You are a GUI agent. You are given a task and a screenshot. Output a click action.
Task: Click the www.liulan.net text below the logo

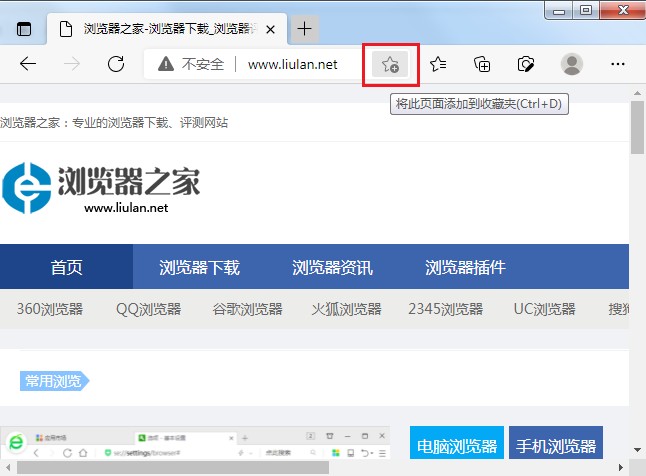coord(126,208)
